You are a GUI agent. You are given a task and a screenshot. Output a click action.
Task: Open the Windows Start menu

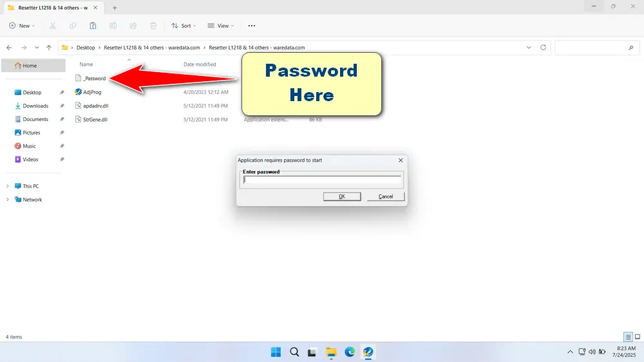coord(276,352)
